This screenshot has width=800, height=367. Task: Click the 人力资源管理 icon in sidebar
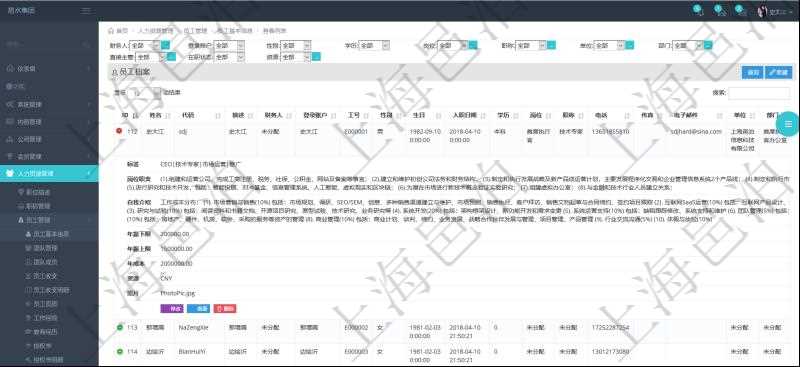[10, 174]
